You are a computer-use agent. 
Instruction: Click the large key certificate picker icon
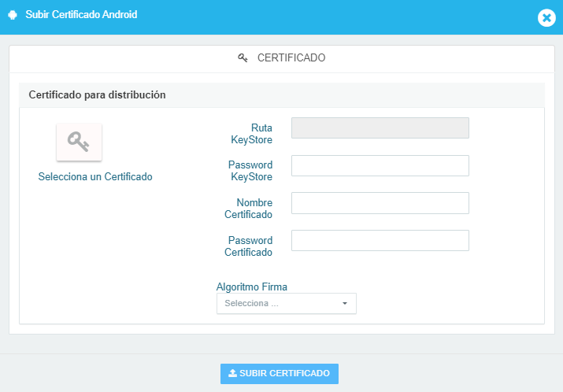[79, 142]
